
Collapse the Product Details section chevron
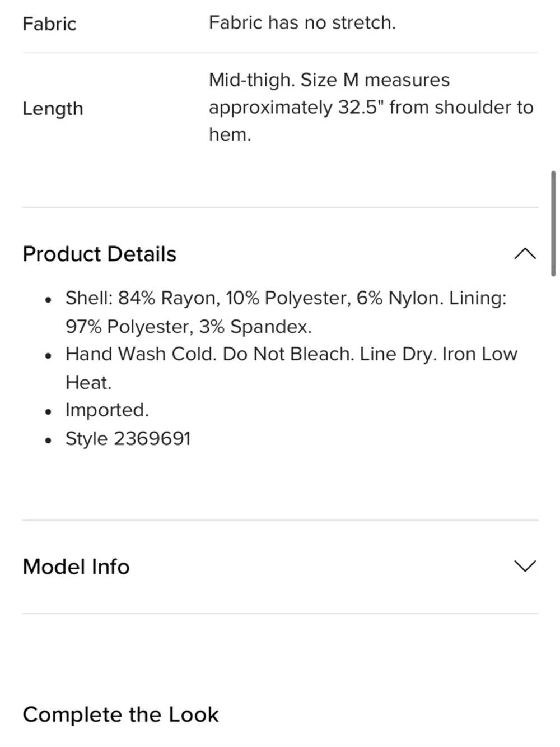[x=525, y=254]
